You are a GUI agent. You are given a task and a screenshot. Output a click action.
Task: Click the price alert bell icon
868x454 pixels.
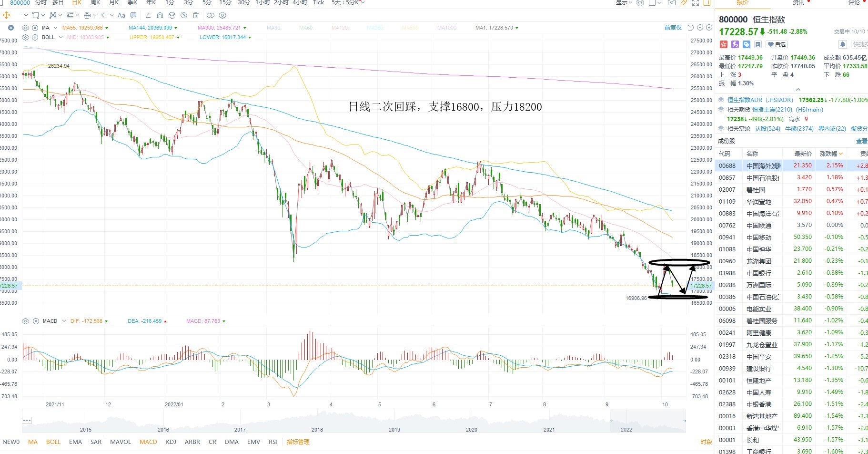tap(842, 44)
